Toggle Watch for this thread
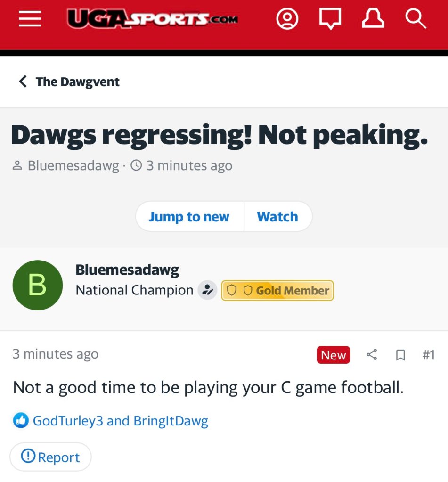This screenshot has height=482, width=448. coord(277,217)
